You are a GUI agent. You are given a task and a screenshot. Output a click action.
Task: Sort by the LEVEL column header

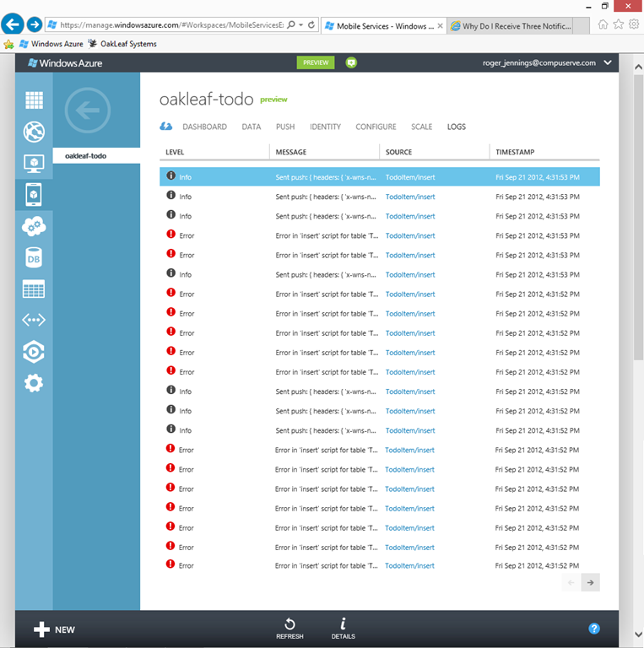[175, 152]
